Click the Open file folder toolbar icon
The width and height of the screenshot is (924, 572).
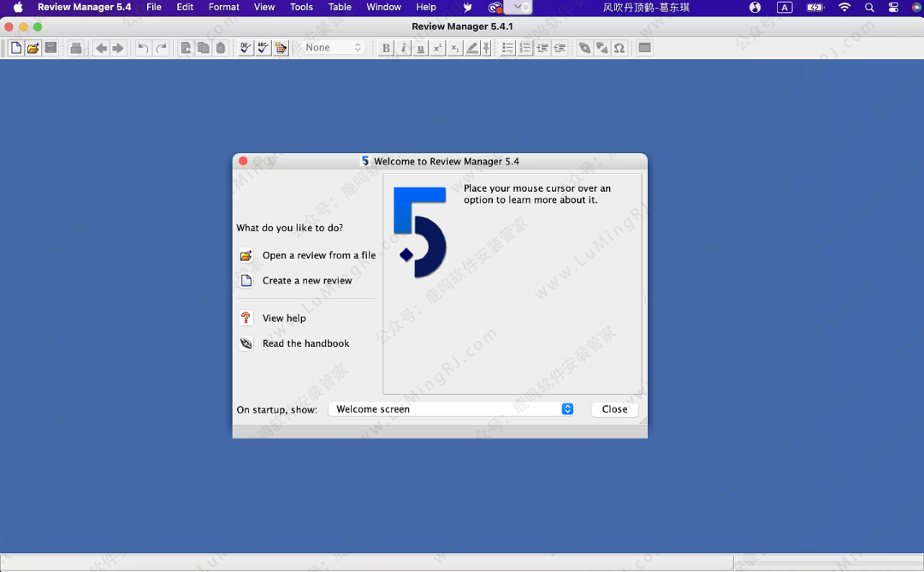(33, 48)
